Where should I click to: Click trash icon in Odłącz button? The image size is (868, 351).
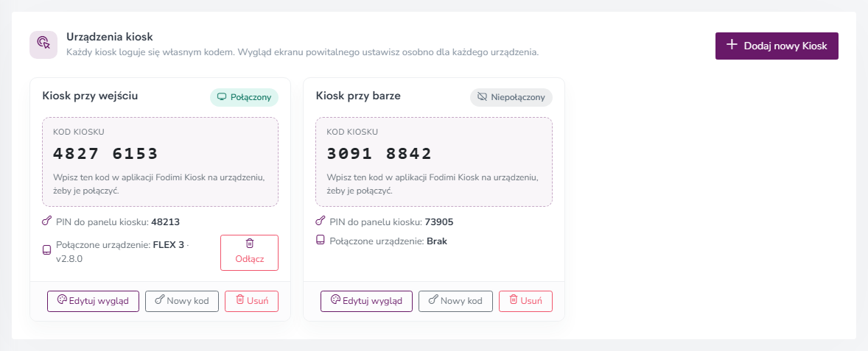pos(250,244)
